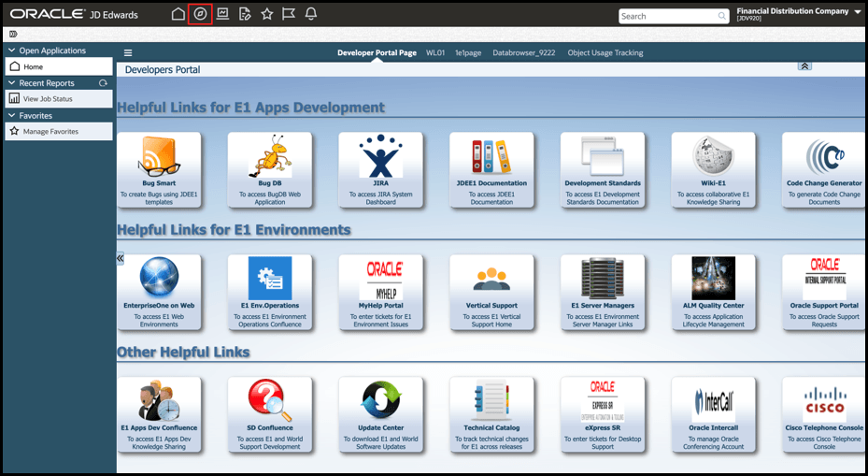Open the Oracle Support Portal tile

click(824, 293)
